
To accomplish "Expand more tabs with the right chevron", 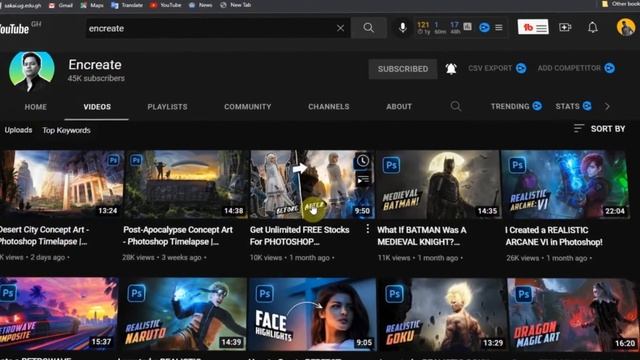I will [x=607, y=107].
